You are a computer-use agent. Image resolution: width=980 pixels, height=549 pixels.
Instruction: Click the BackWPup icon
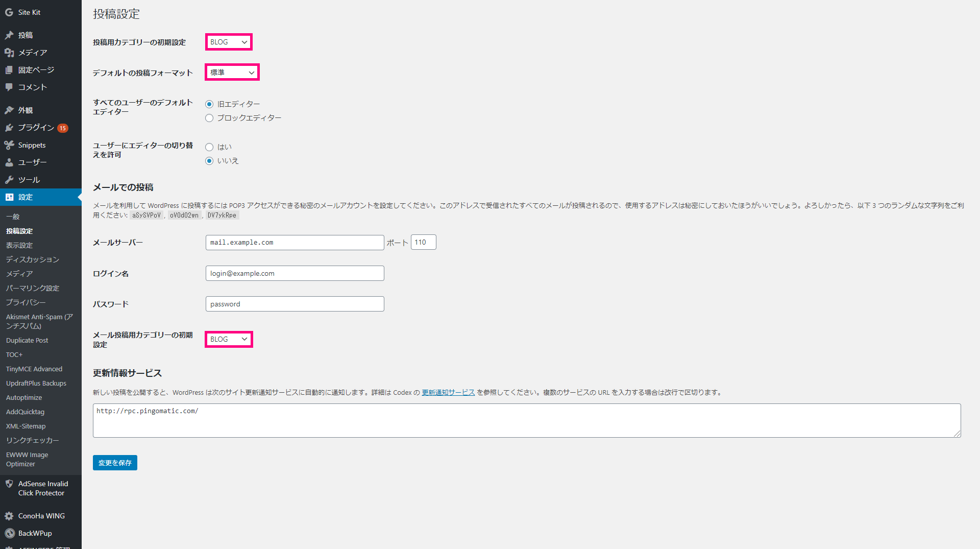click(x=9, y=533)
